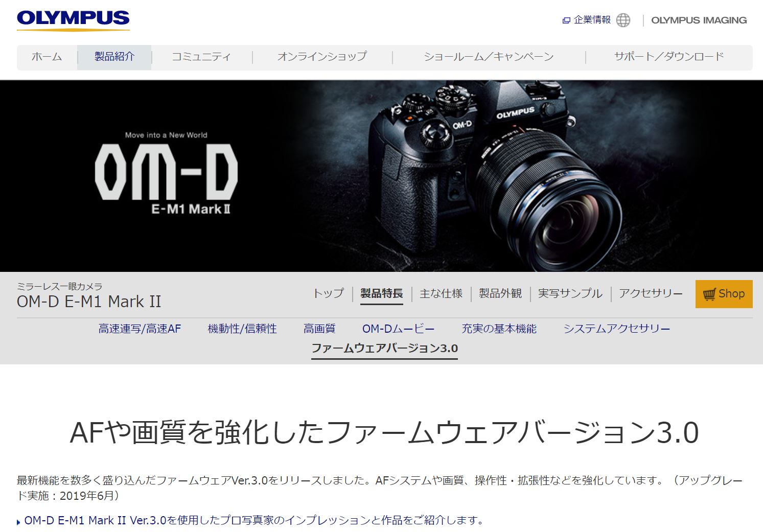This screenshot has height=532, width=763.
Task: Open the 企業情報 link
Action: tap(592, 20)
